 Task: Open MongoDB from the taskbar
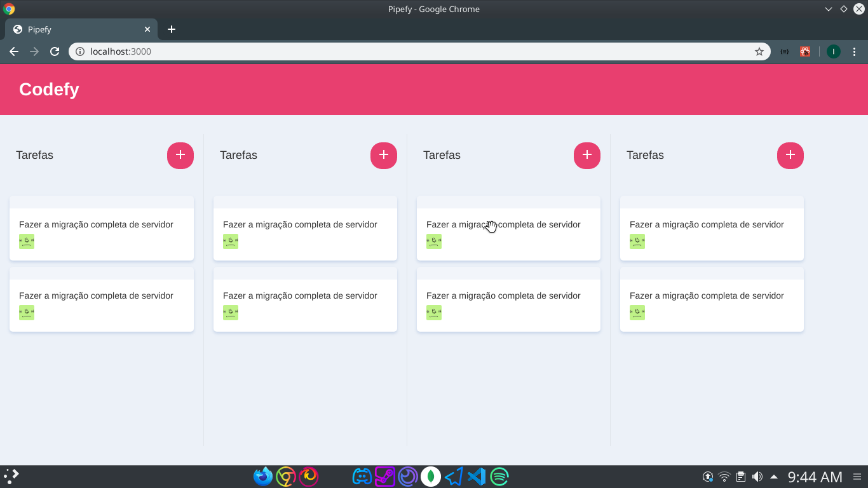pos(431,476)
